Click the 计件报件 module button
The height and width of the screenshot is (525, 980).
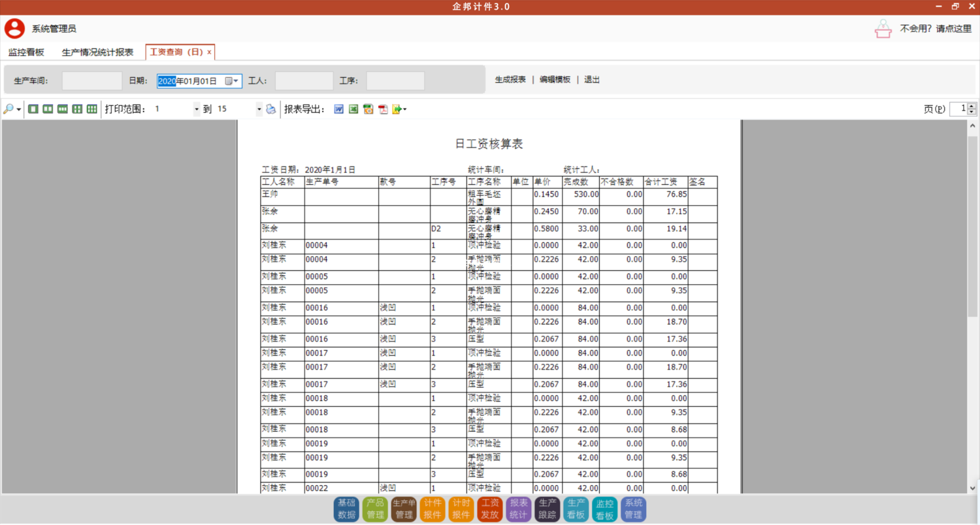click(433, 509)
